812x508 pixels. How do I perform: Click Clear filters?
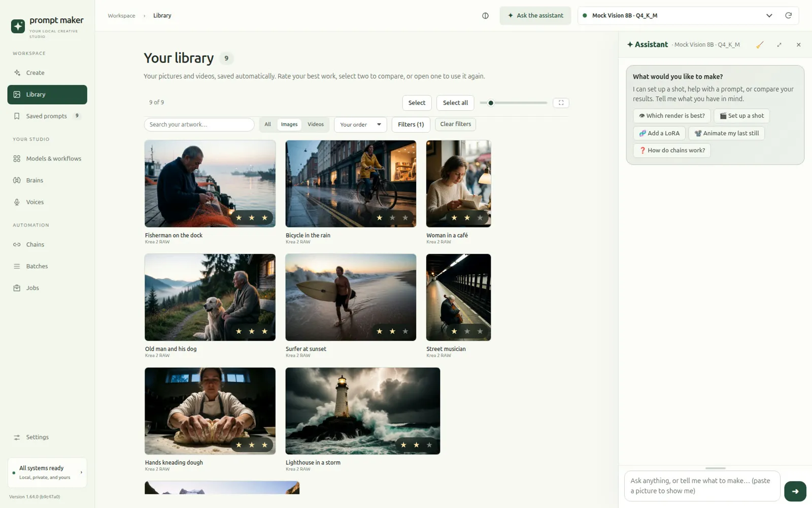pyautogui.click(x=455, y=124)
